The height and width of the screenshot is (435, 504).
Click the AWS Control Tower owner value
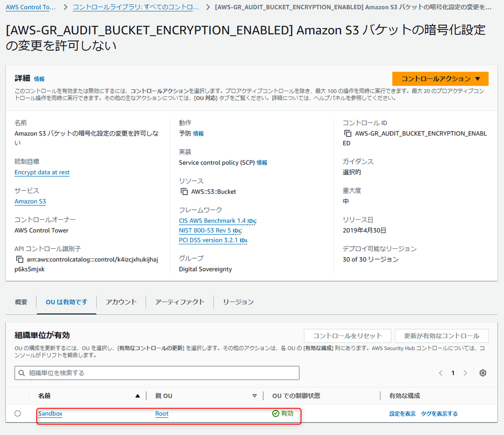tap(41, 231)
